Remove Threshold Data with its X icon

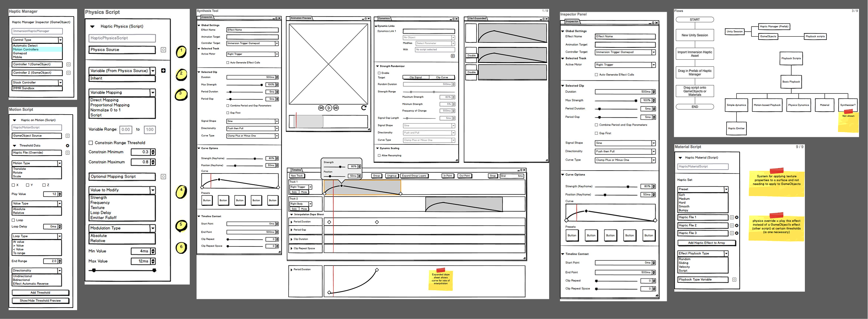pyautogui.click(x=67, y=146)
